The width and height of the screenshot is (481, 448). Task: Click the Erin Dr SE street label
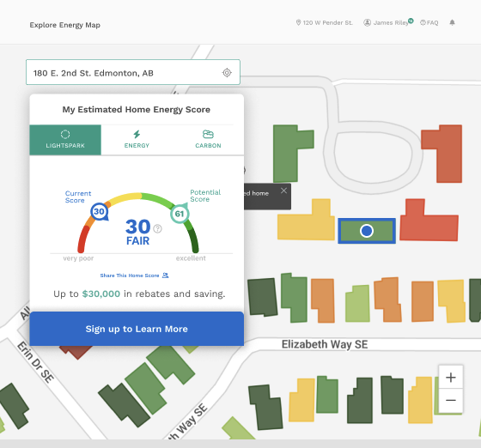(35, 362)
